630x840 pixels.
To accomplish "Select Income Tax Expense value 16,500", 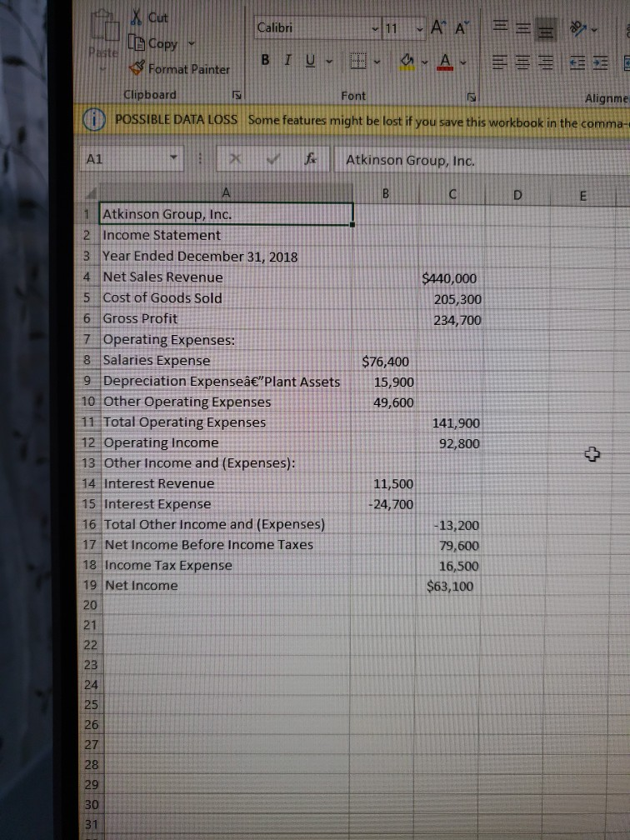I will [x=447, y=566].
